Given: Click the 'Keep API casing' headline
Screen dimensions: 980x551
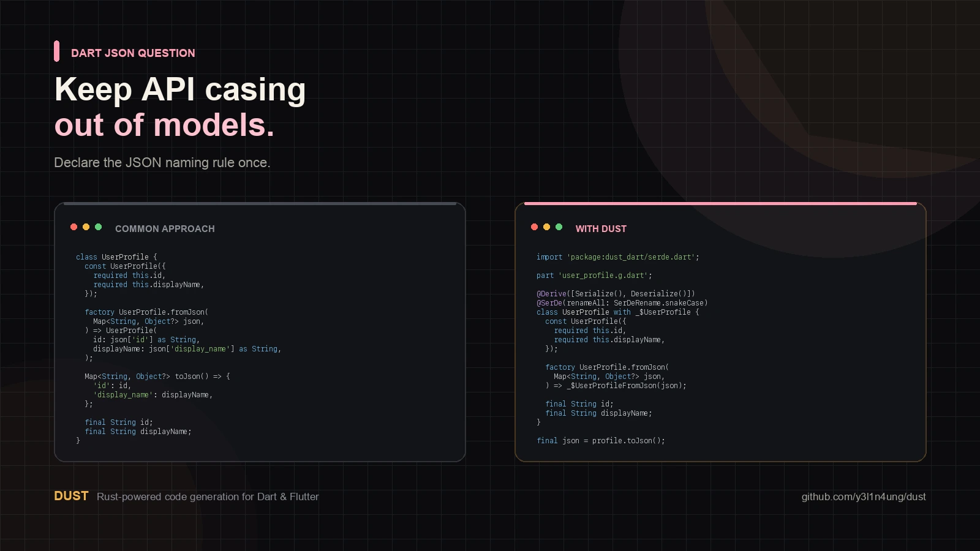Looking at the screenshot, I should (x=180, y=89).
